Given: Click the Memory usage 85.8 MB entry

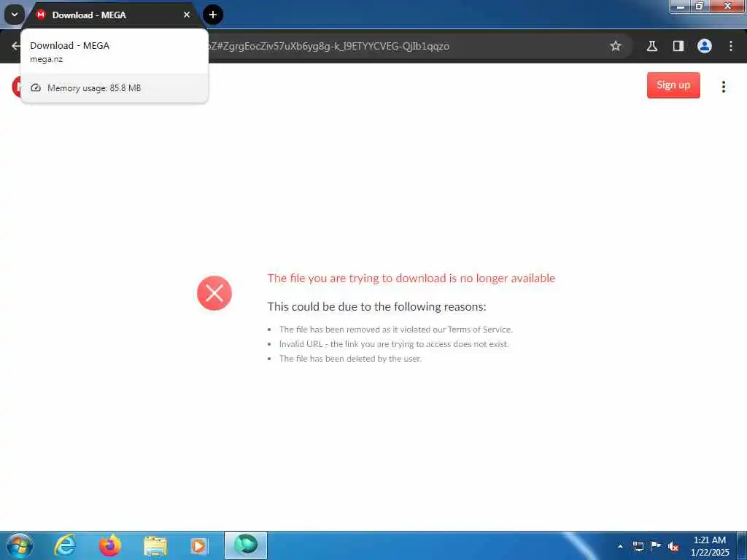Looking at the screenshot, I should pyautogui.click(x=115, y=88).
